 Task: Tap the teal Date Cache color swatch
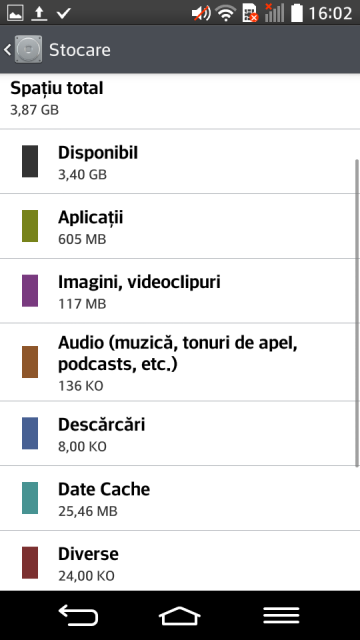coord(30,498)
